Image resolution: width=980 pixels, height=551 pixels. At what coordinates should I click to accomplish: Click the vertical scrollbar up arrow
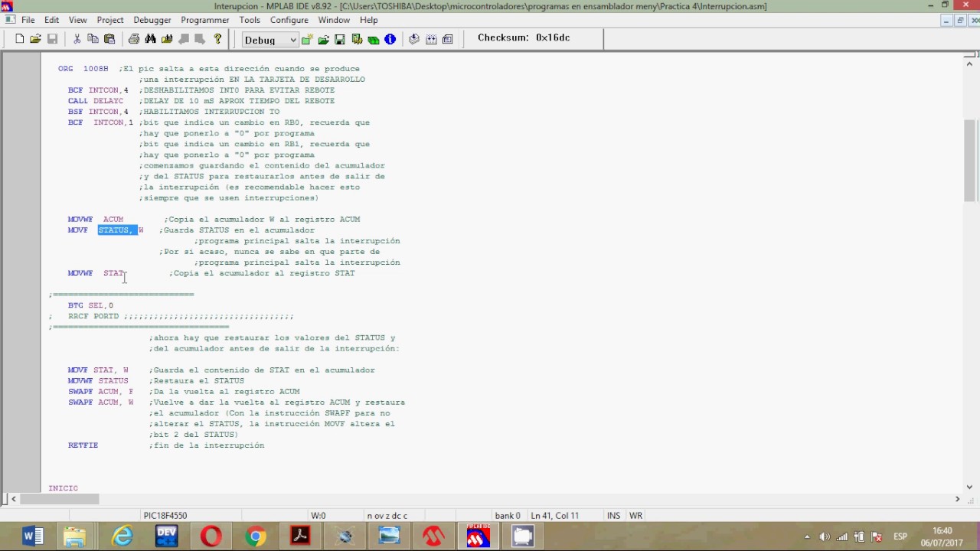[969, 64]
